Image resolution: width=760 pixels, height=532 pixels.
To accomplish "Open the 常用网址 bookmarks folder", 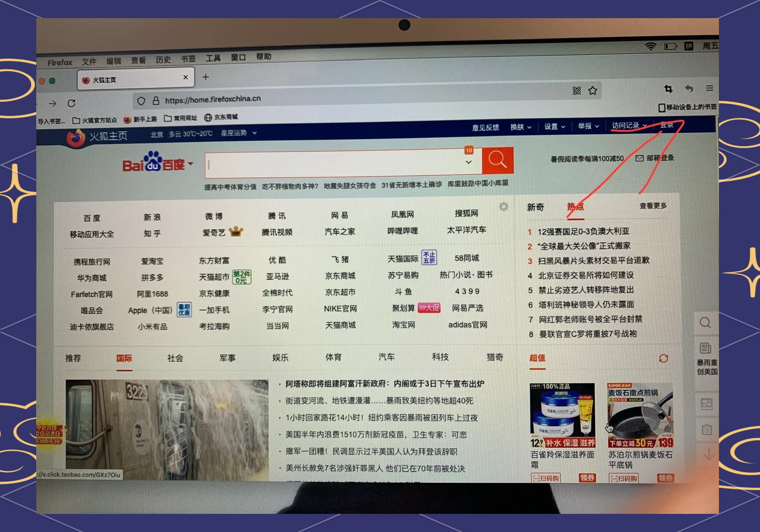I will click(181, 118).
